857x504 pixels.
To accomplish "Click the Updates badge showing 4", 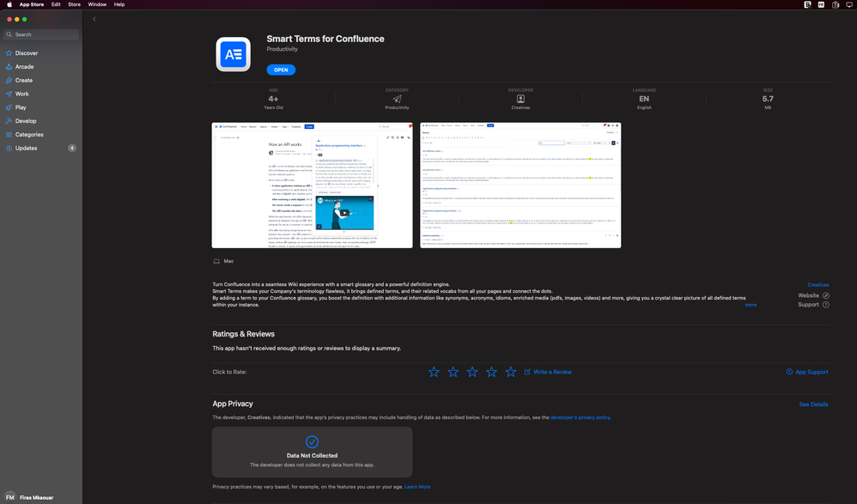I will 71,149.
